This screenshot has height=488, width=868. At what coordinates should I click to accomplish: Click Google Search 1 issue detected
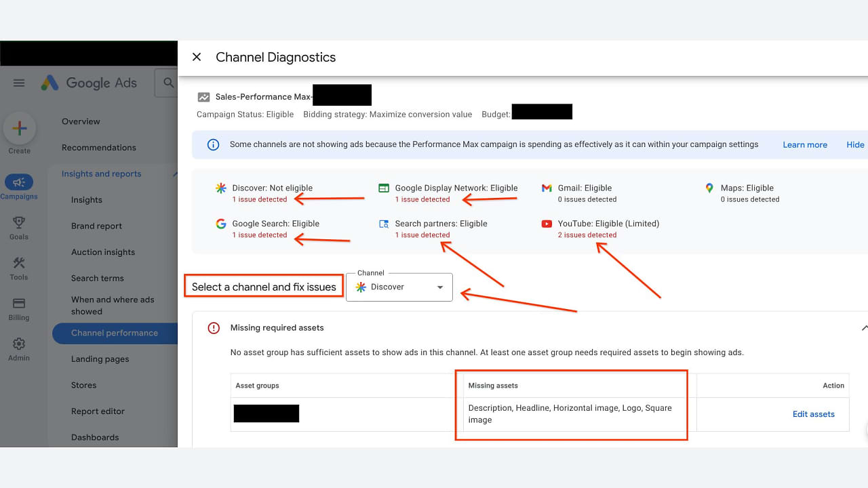260,235
